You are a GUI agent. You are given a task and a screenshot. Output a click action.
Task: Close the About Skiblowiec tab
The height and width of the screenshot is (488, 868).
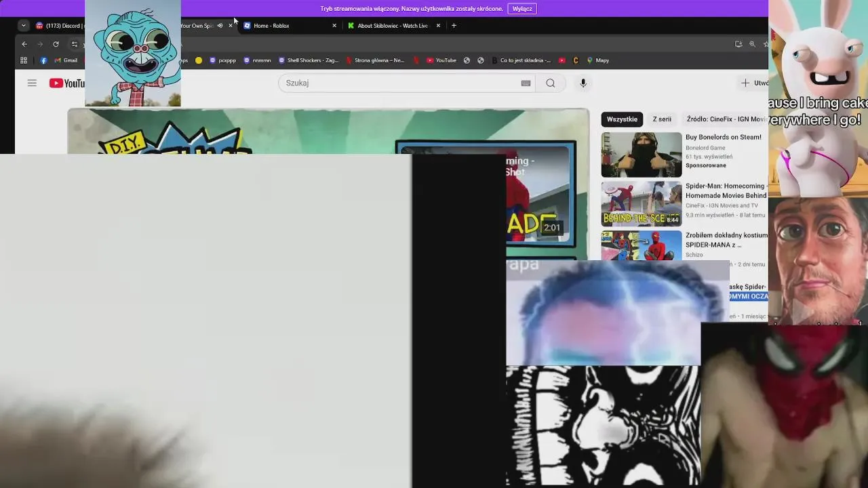click(438, 26)
